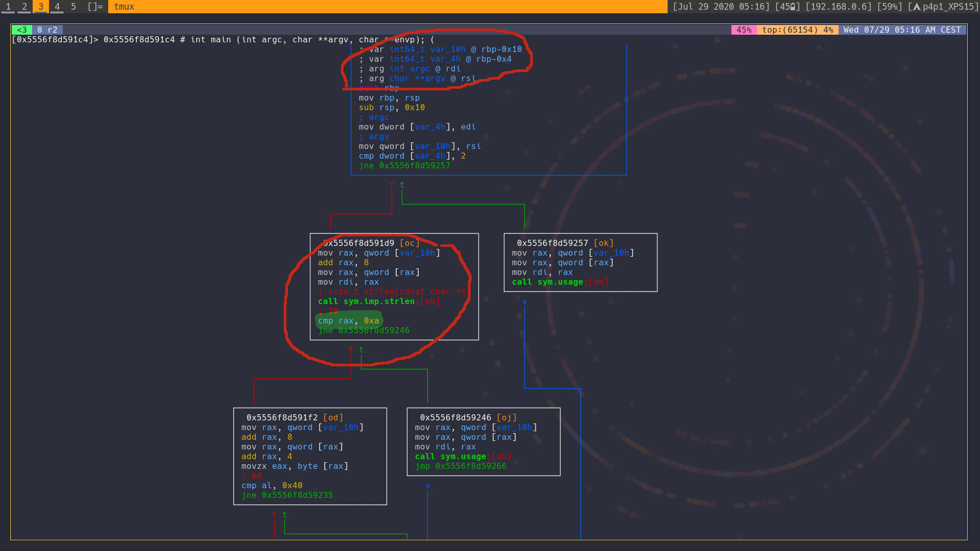Open workspace tag 5

tap(73, 7)
